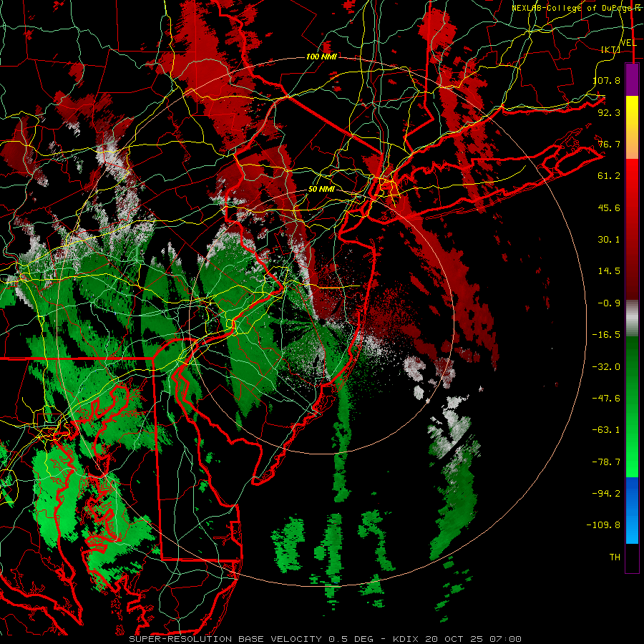Select the 92.3 velocity scale value

click(609, 112)
